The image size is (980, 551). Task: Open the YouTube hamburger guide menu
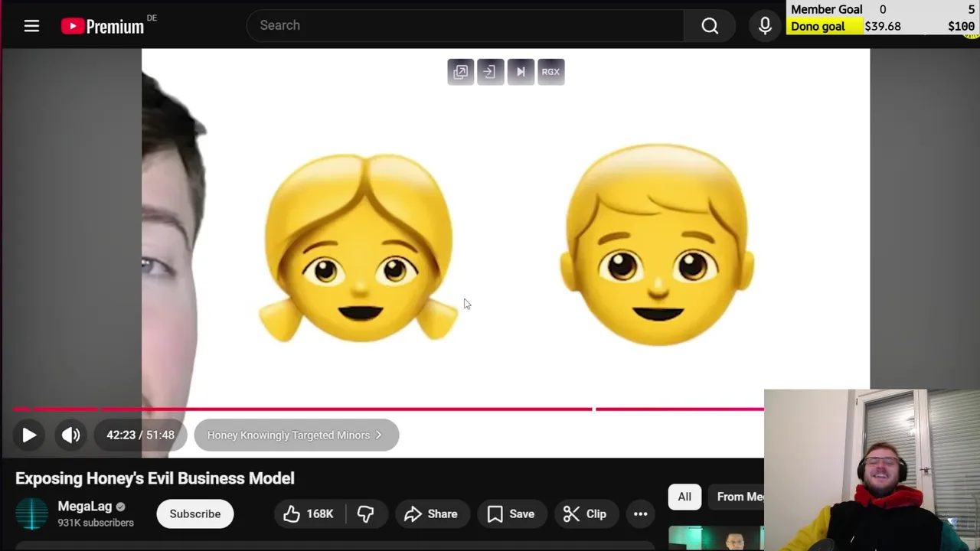click(31, 26)
